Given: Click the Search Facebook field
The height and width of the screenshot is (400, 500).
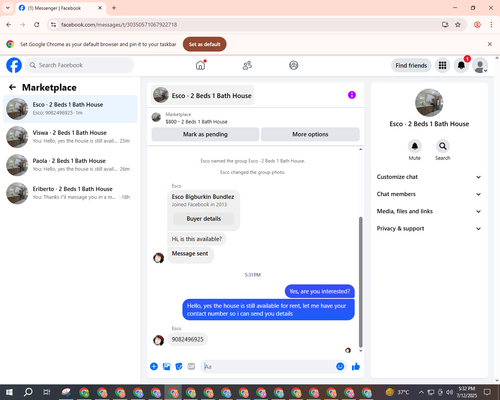Looking at the screenshot, I should pos(80,65).
